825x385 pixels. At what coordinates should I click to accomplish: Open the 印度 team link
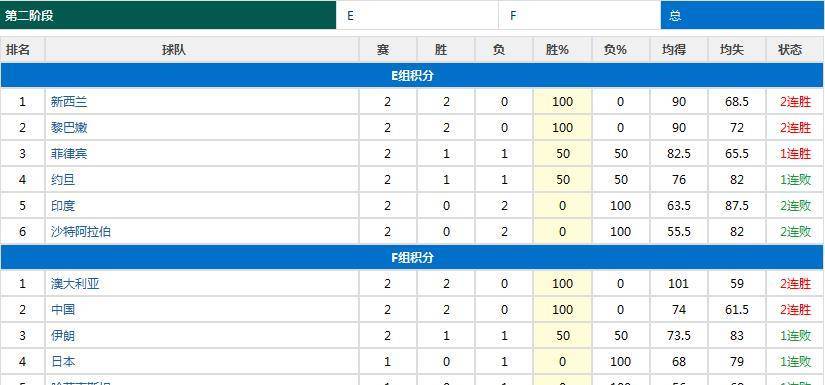[x=63, y=206]
